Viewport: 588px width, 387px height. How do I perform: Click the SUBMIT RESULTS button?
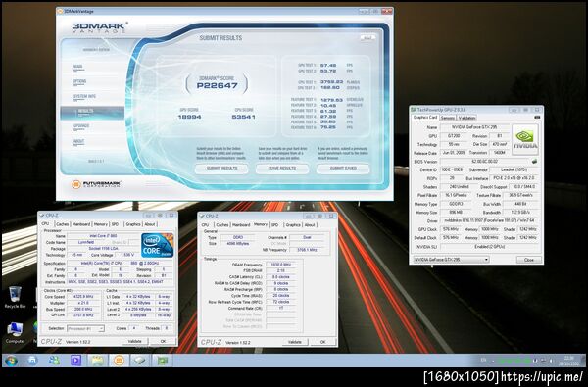pyautogui.click(x=221, y=169)
